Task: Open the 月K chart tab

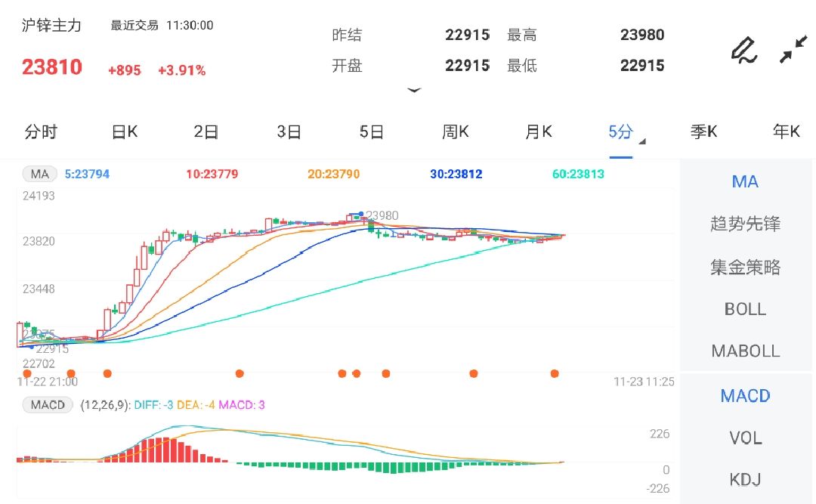Action: coord(539,131)
